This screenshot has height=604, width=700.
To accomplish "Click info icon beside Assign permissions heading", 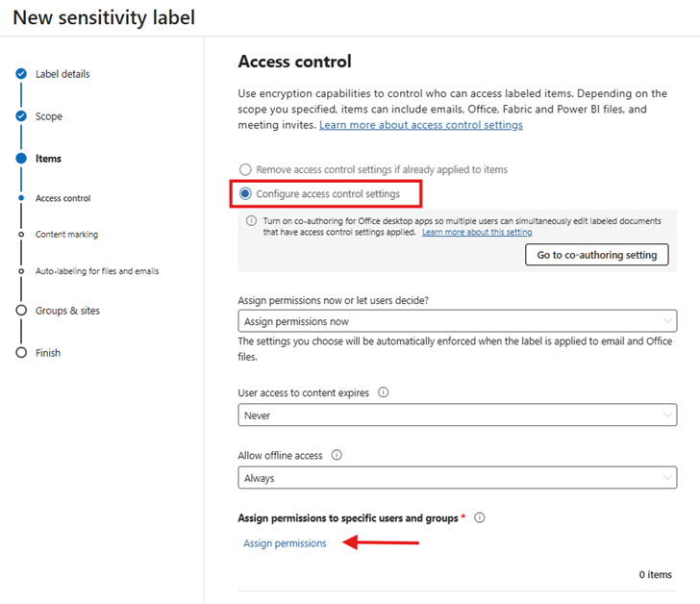I will click(x=479, y=517).
